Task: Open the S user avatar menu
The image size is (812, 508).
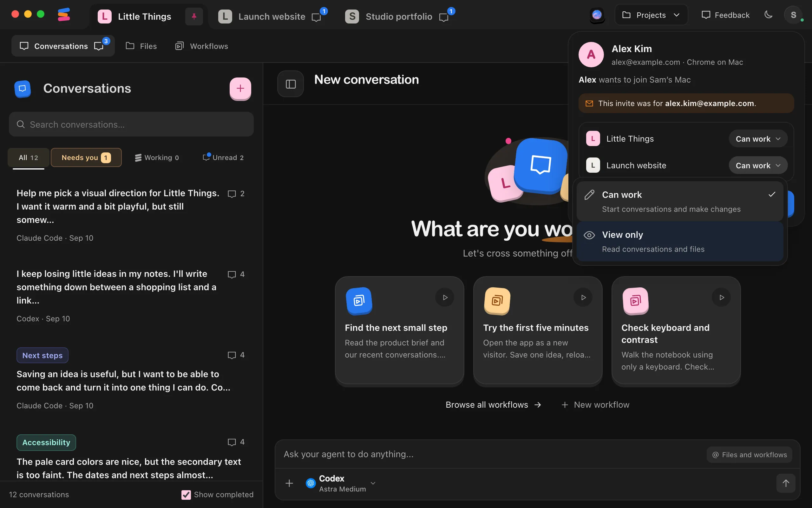Action: pos(793,15)
